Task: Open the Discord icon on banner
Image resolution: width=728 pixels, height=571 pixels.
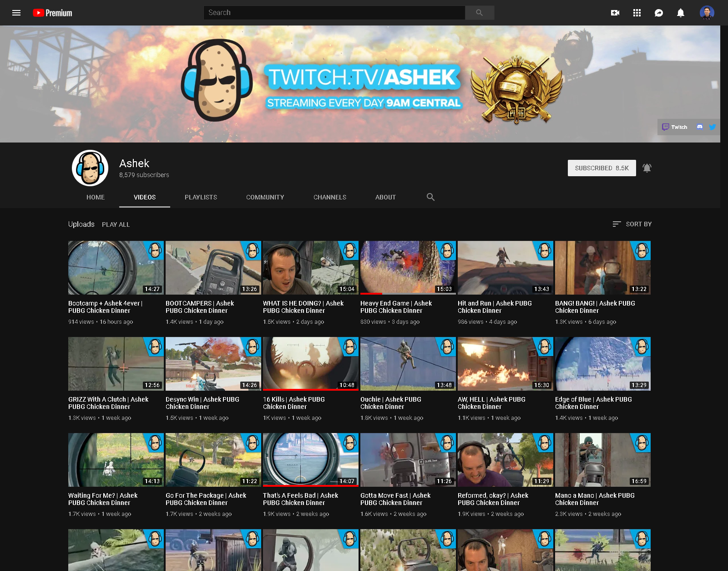Action: (700, 127)
